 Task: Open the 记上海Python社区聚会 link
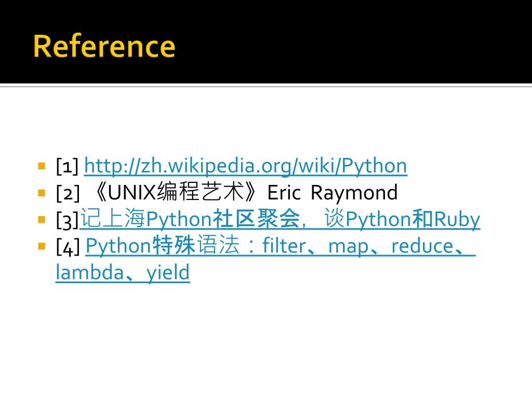pos(280,219)
